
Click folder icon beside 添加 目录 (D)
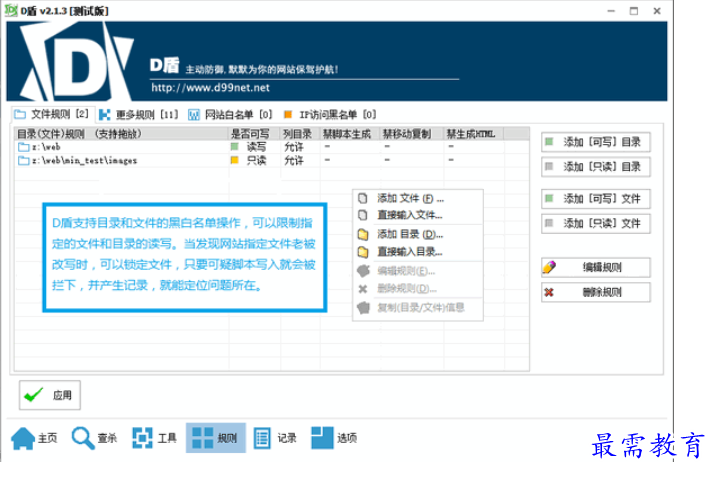[x=363, y=235]
